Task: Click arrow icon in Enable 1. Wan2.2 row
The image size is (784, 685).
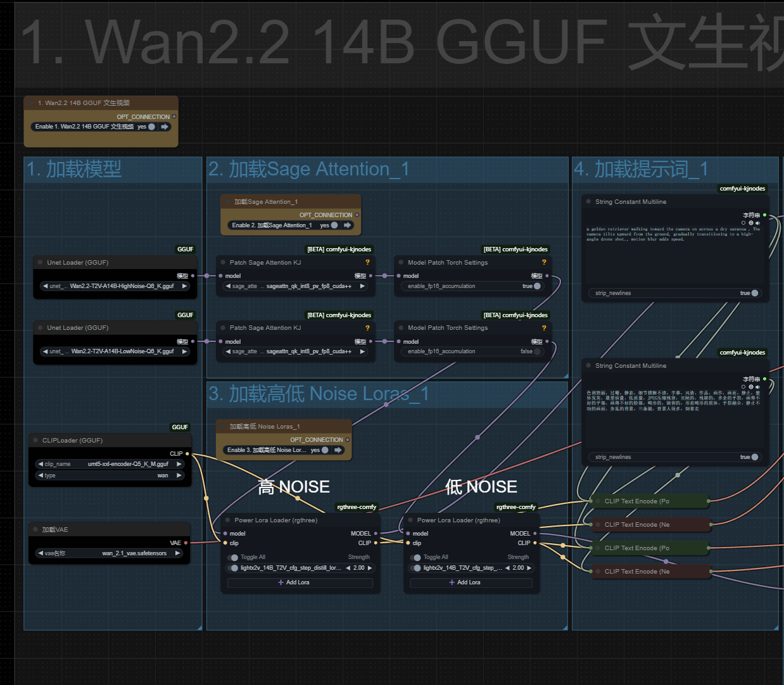Action: pos(165,127)
